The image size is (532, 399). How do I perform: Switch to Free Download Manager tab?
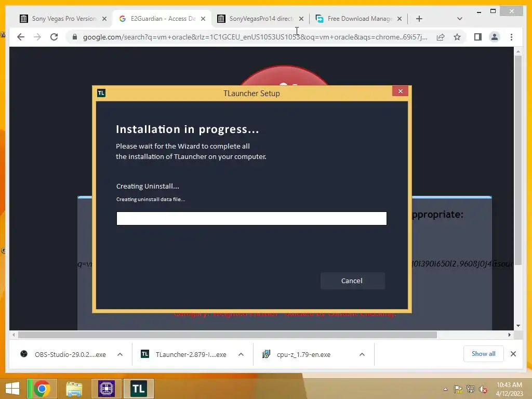pos(358,19)
